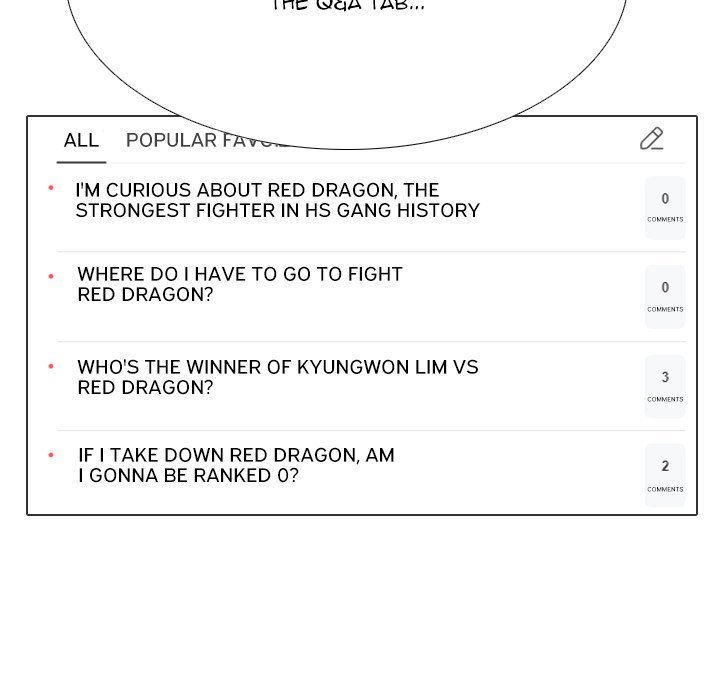The width and height of the screenshot is (720, 700).
Task: Open 'Where do I have to go to fight' question
Action: (240, 284)
